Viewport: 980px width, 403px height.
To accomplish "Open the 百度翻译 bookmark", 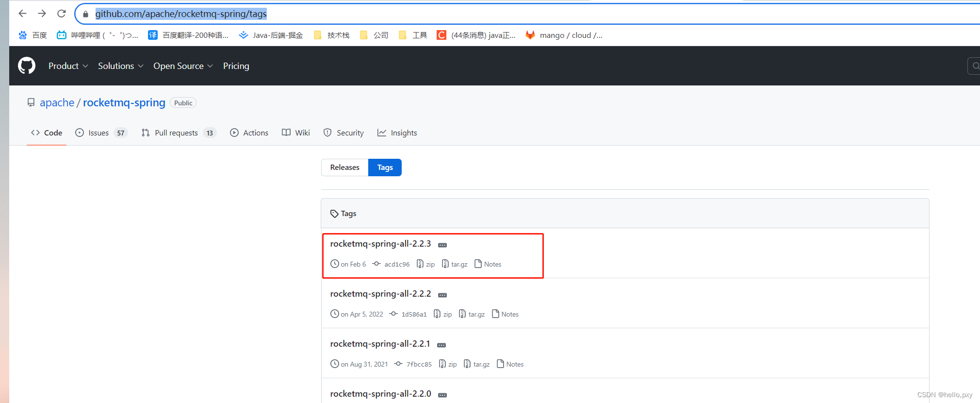I will click(188, 35).
